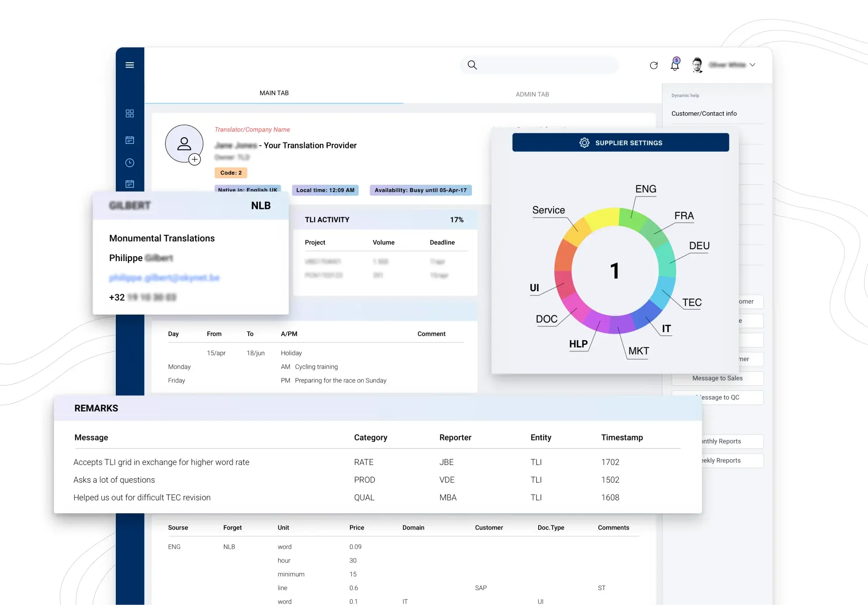
Task: Open the SUPPLIER SETTINGS button
Action: pyautogui.click(x=621, y=143)
